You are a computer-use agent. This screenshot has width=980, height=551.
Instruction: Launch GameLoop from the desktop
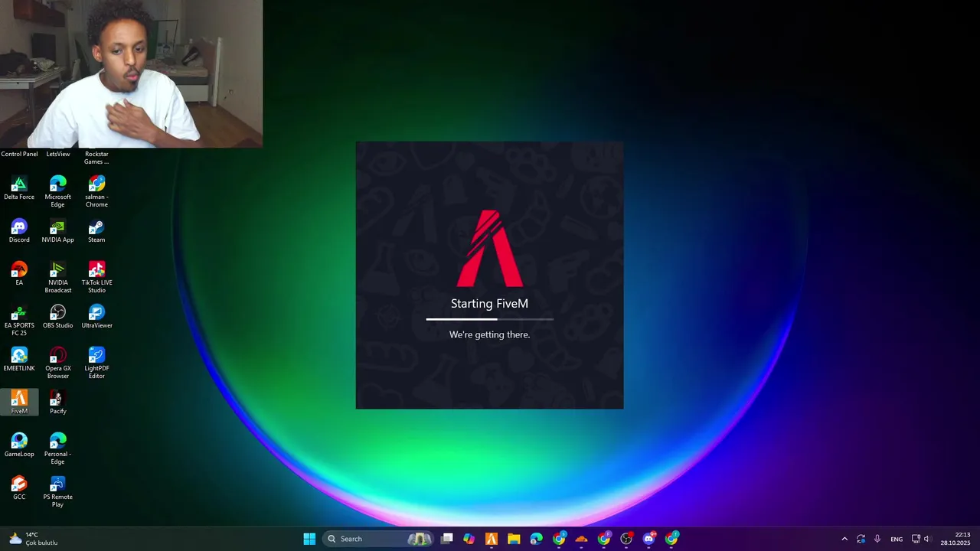19,445
